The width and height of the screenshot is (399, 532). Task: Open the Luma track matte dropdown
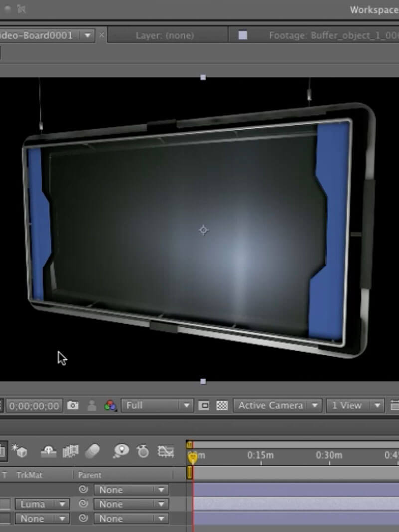click(x=42, y=504)
